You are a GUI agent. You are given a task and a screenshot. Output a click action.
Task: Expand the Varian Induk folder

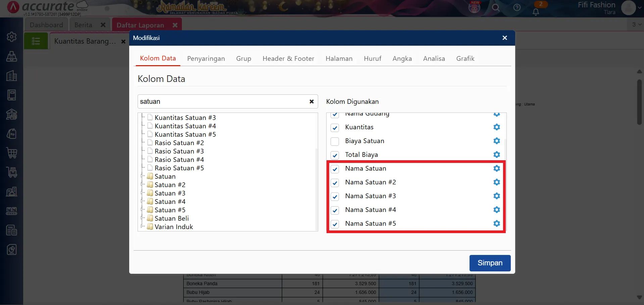click(x=142, y=227)
